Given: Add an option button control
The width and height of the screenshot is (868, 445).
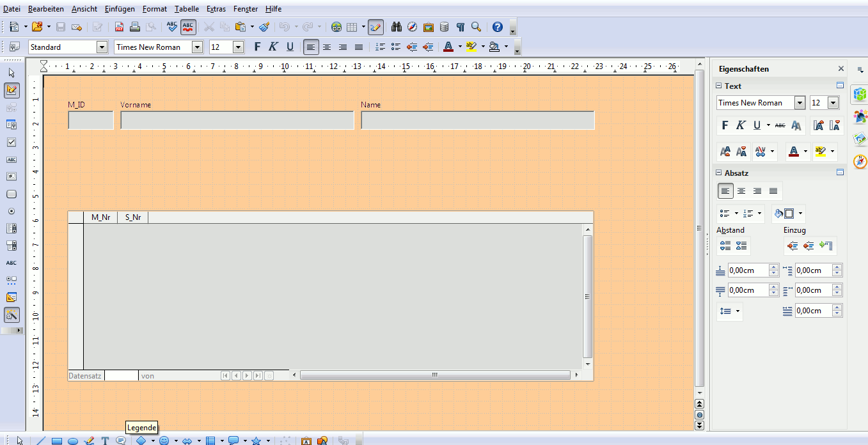Looking at the screenshot, I should pos(12,211).
